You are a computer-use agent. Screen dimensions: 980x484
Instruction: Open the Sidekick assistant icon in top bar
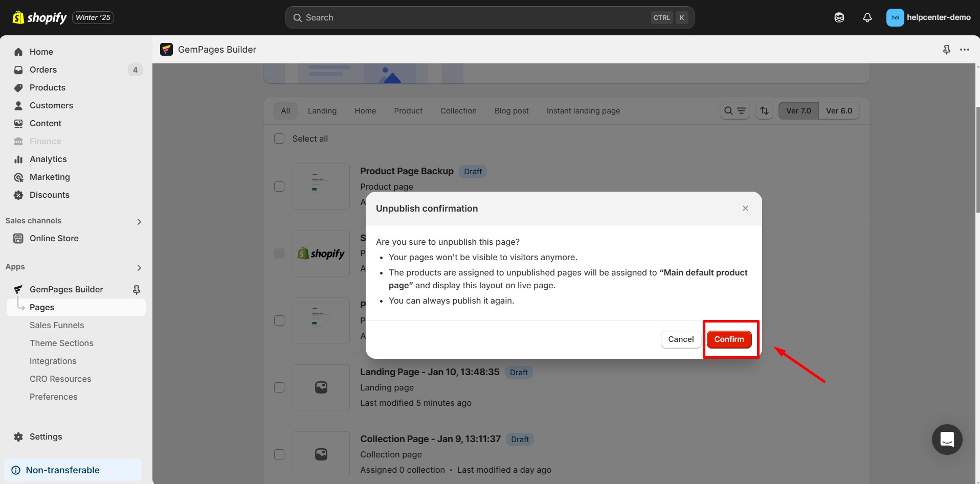click(839, 18)
